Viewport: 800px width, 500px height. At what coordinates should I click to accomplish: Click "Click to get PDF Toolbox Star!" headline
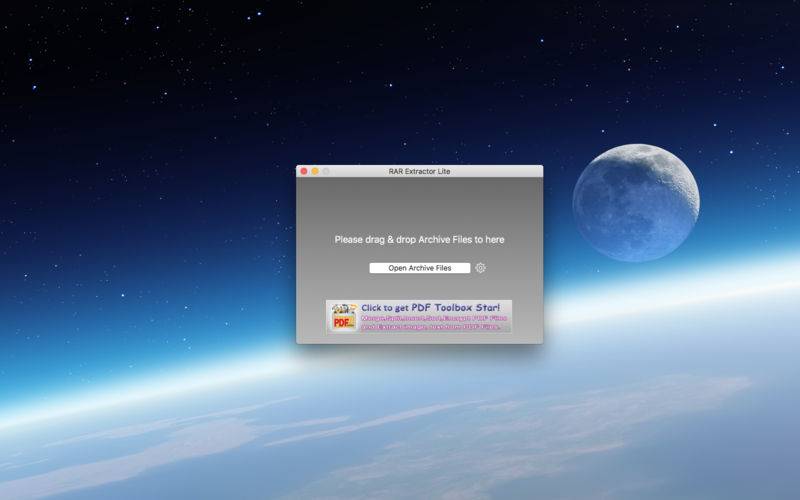click(x=431, y=308)
